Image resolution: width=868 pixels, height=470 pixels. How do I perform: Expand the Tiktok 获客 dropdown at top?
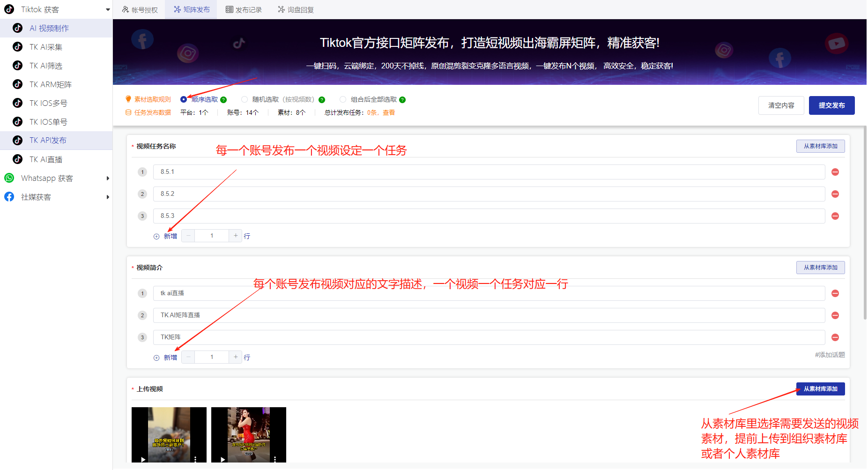(x=108, y=9)
